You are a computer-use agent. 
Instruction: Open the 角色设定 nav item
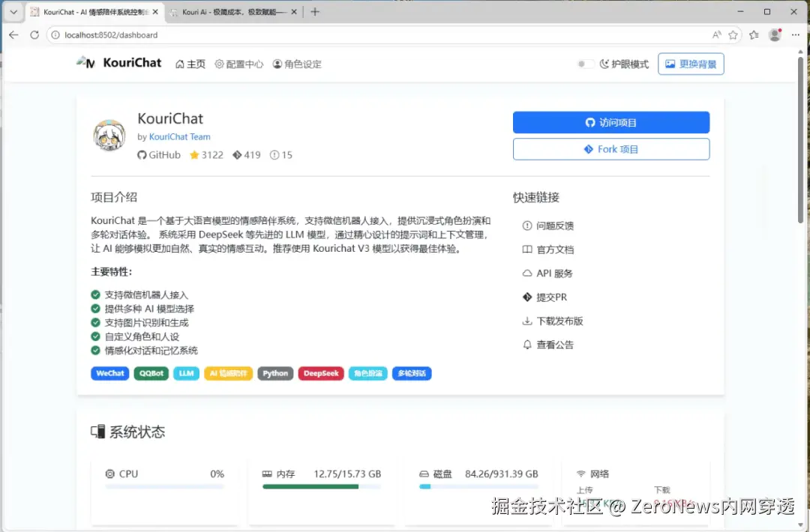click(x=297, y=64)
